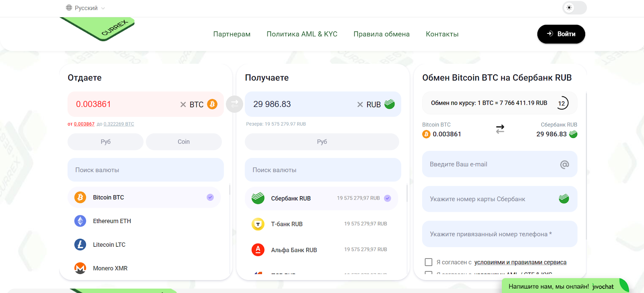644x293 pixels.
Task: Click the scrollbar of give currency list
Action: pyautogui.click(x=230, y=190)
